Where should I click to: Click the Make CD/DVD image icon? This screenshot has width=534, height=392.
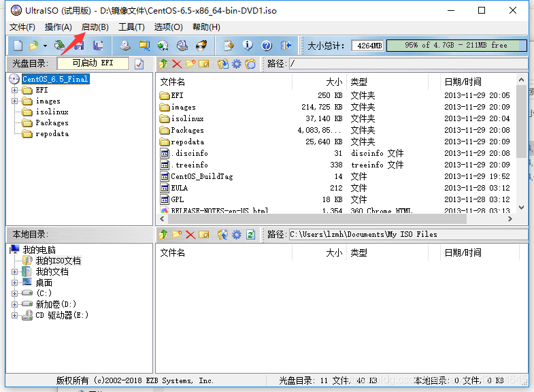[x=125, y=46]
